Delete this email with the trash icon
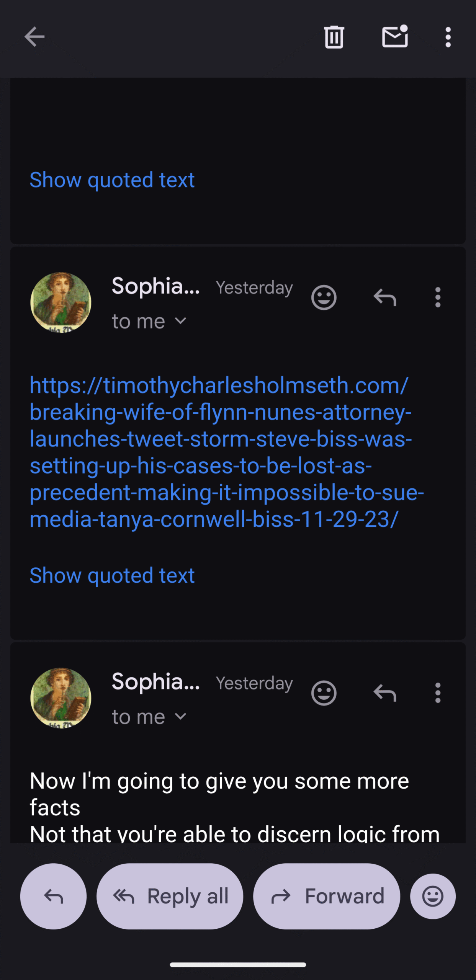This screenshot has height=980, width=476. (x=334, y=37)
